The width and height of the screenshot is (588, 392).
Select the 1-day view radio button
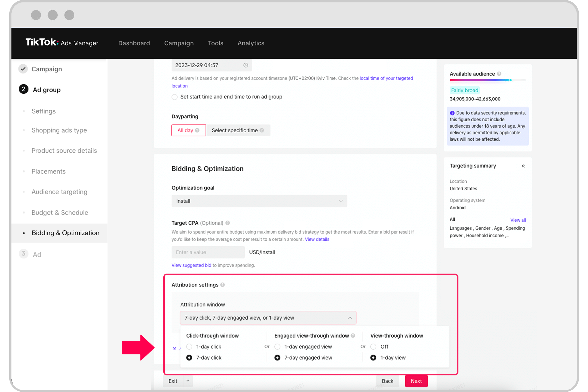click(374, 357)
